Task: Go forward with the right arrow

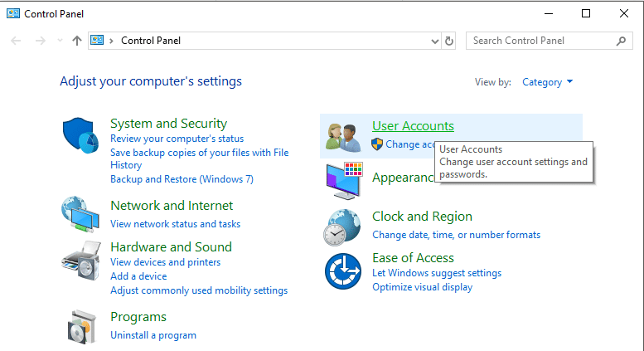Action: coord(41,41)
